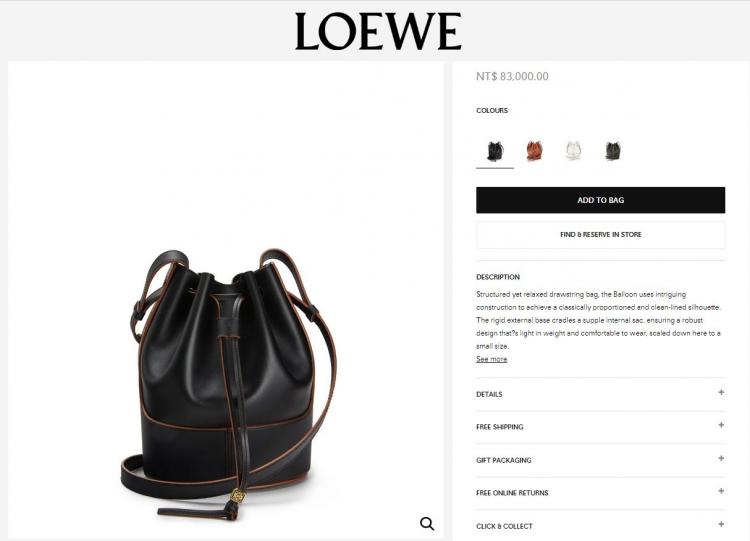Select the tan bag colour swatch
The width and height of the screenshot is (750, 541).
[x=535, y=150]
